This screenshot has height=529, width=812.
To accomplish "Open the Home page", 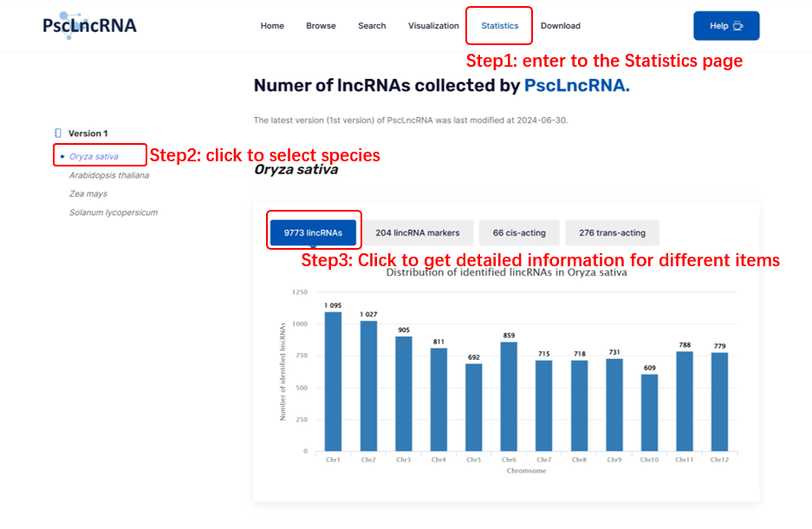I will coord(272,26).
